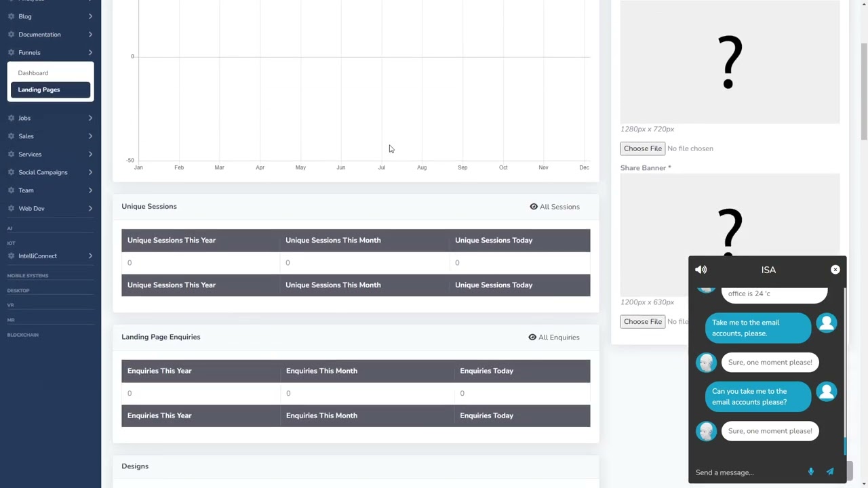The image size is (868, 488).
Task: Click the Team menu label
Action: pos(26,190)
